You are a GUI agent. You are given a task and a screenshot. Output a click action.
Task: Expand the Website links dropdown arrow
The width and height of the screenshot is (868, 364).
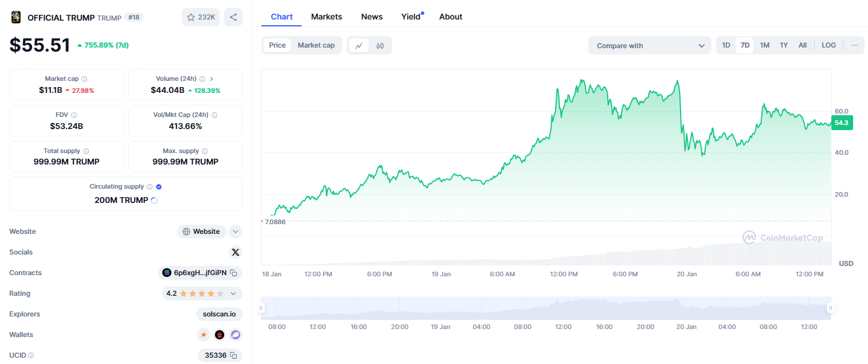pos(236,232)
